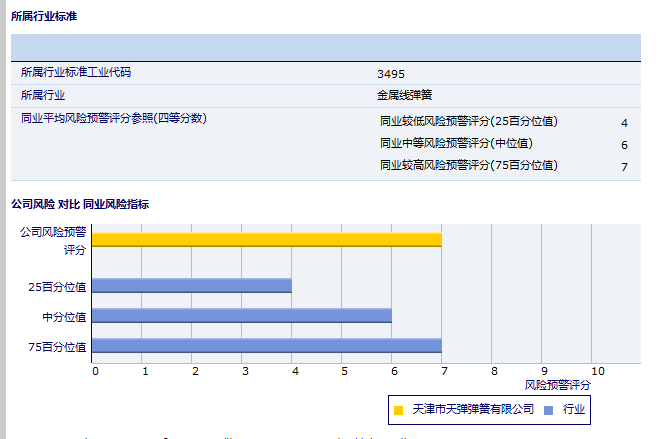663x439 pixels.
Task: Click 公司风险 对比 同业风险指标 heading
Action: pyautogui.click(x=80, y=204)
